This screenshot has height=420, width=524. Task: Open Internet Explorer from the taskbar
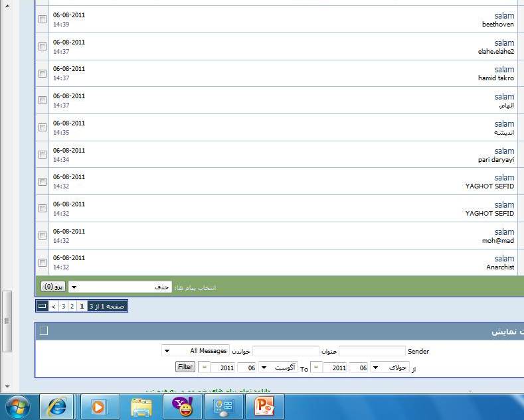(x=56, y=406)
